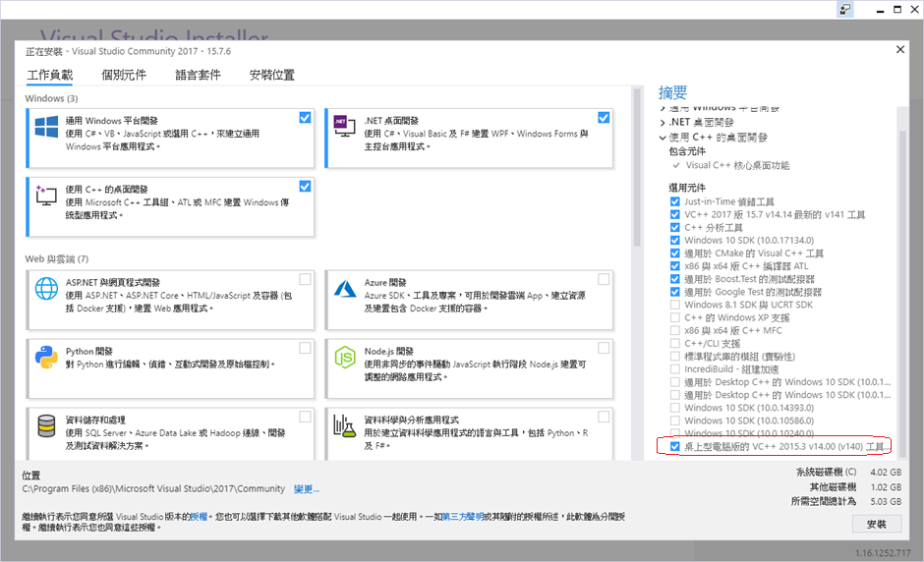This screenshot has width=924, height=562.
Task: Check C++ Windows XP support
Action: [674, 317]
